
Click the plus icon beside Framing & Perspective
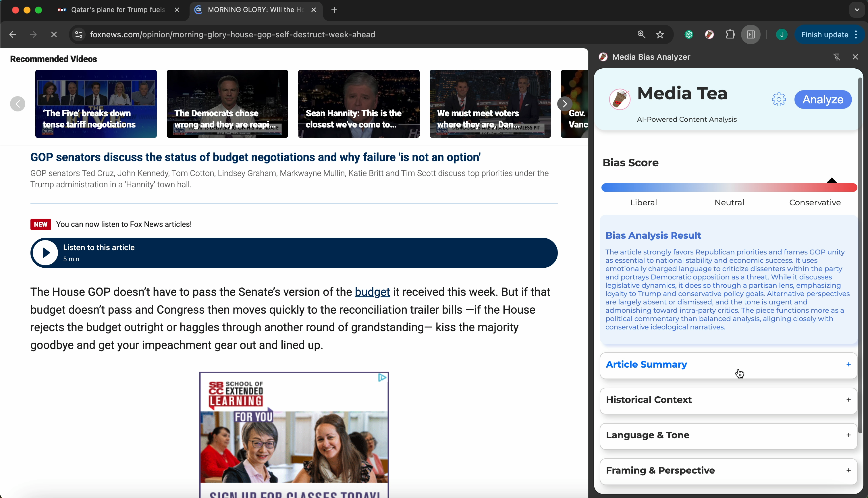pos(848,471)
